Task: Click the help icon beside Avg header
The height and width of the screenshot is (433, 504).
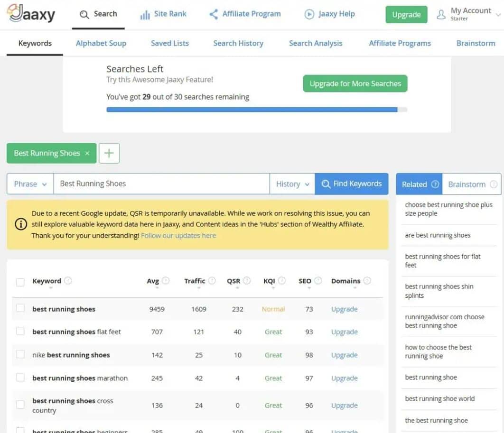Action: [166, 281]
